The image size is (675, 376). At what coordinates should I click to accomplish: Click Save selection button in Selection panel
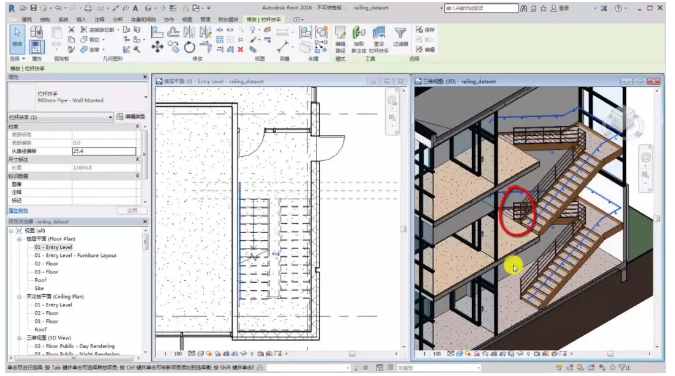tap(425, 29)
